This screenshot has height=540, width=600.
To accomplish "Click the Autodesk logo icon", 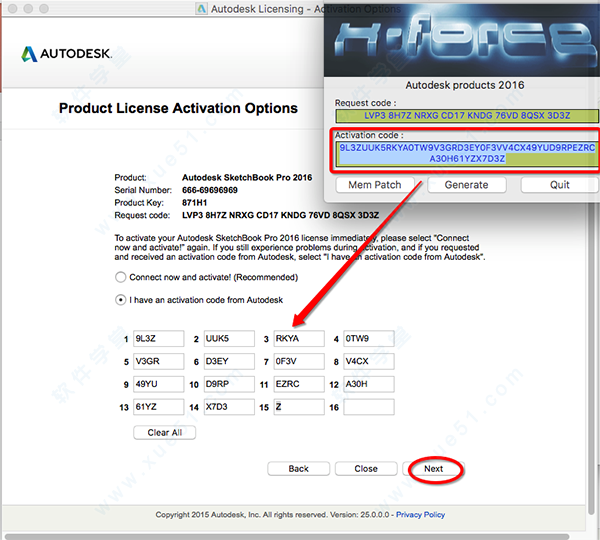I will [29, 54].
